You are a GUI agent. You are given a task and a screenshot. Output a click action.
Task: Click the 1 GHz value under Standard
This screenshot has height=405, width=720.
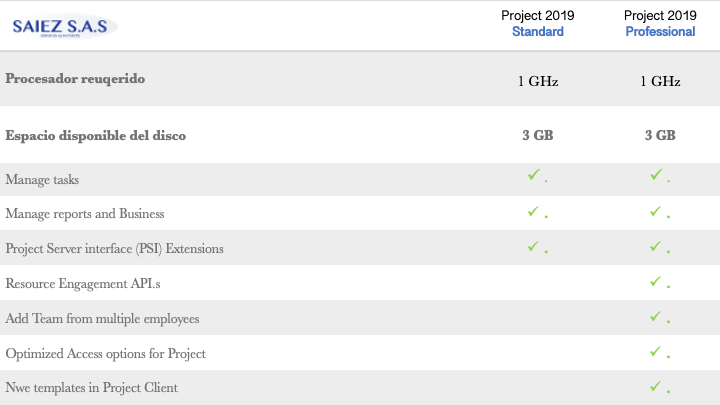point(538,82)
